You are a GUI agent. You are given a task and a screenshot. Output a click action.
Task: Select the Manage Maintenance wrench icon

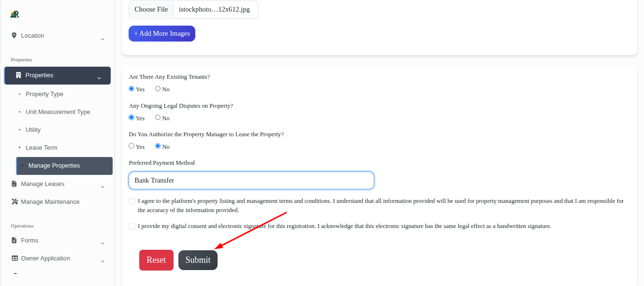tap(14, 201)
